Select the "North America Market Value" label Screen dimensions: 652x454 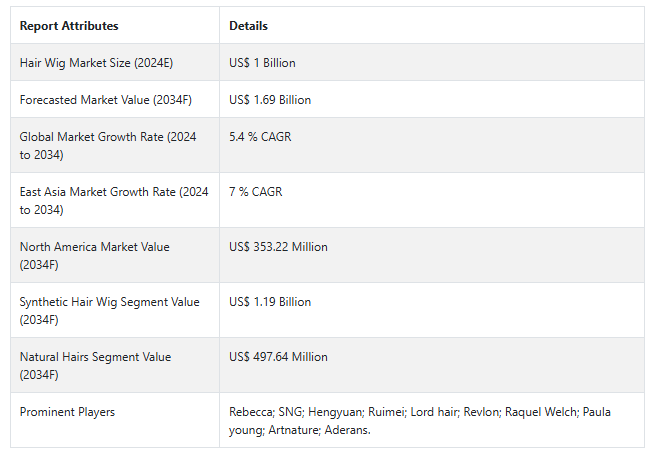coord(94,255)
